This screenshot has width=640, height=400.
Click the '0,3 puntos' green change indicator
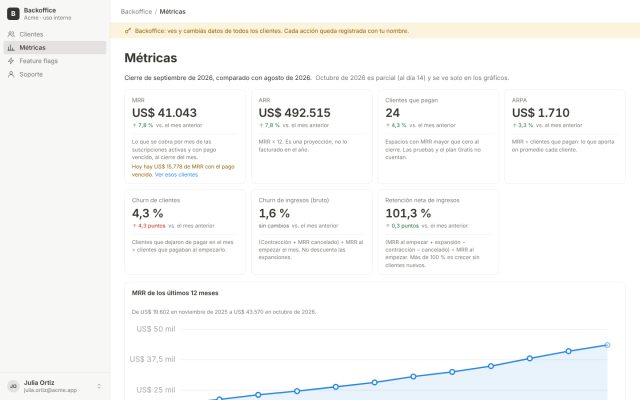tap(402, 226)
